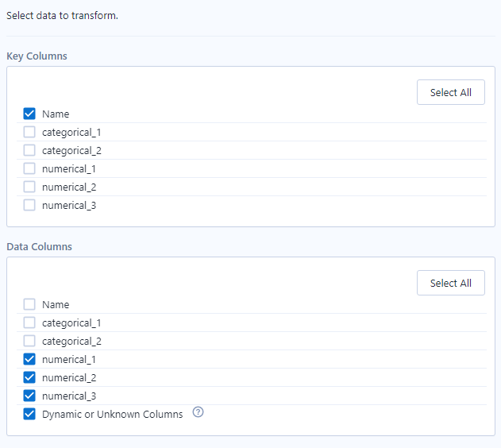Click the help icon beside Dynamic or Unknown Columns
Image resolution: width=501 pixels, height=448 pixels.
(198, 413)
